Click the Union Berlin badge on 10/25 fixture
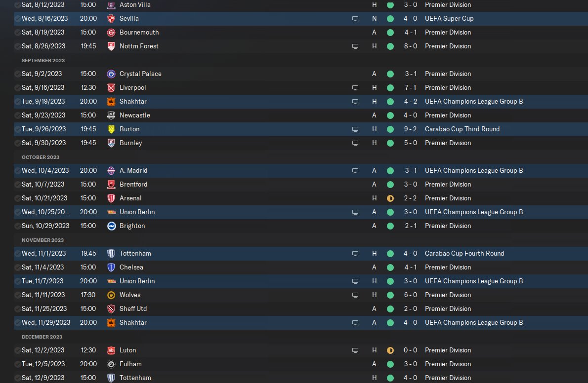Viewport: 588px width, 383px height. point(111,212)
